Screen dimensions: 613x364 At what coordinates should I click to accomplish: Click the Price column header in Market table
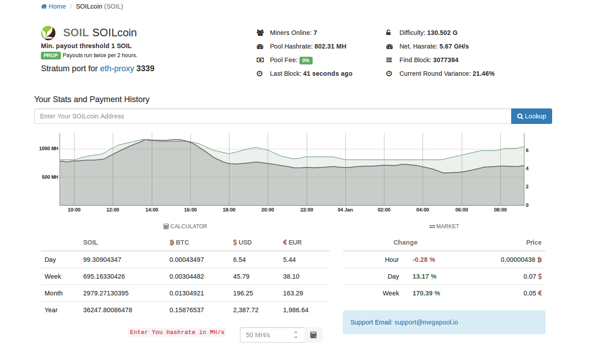534,242
